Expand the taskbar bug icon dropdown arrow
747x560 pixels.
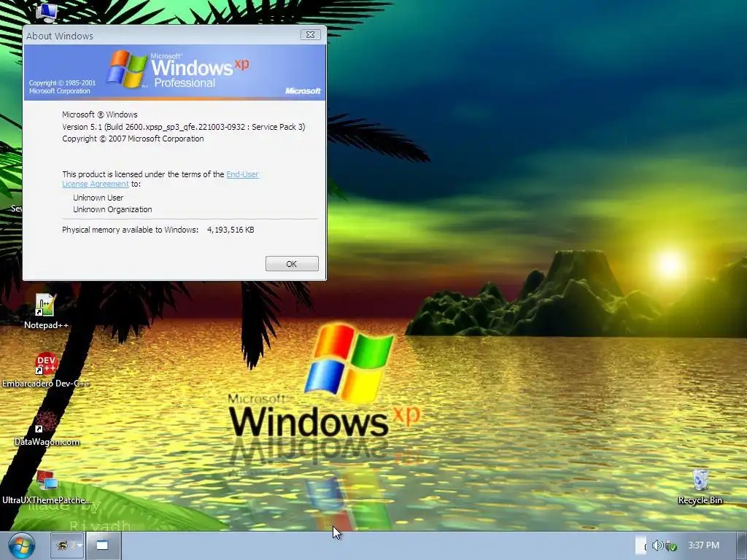pyautogui.click(x=80, y=545)
